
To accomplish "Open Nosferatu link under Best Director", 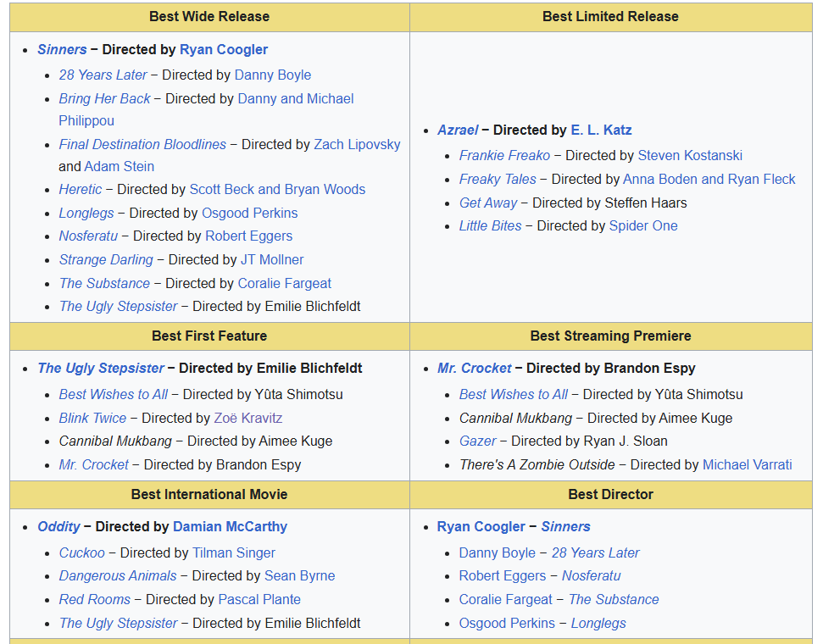I will point(591,576).
